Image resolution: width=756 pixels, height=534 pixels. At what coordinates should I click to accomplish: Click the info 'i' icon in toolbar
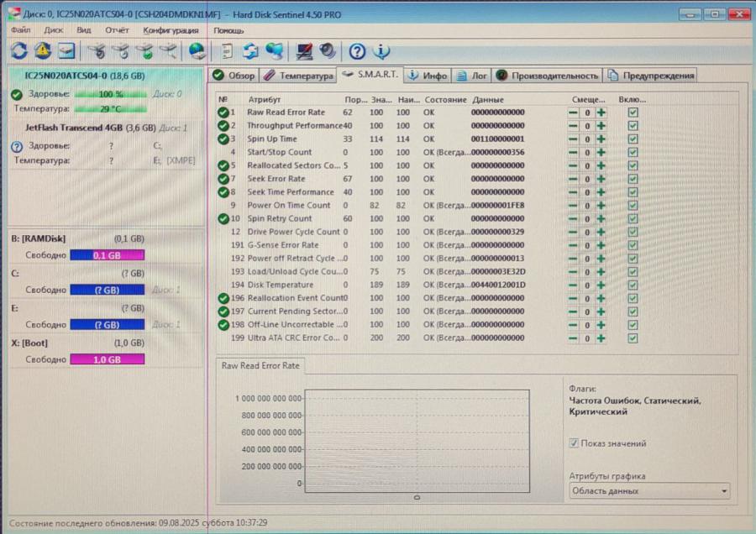pos(381,51)
